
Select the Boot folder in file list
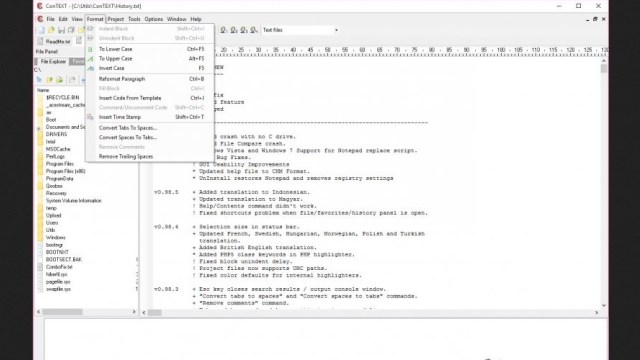(x=51, y=120)
